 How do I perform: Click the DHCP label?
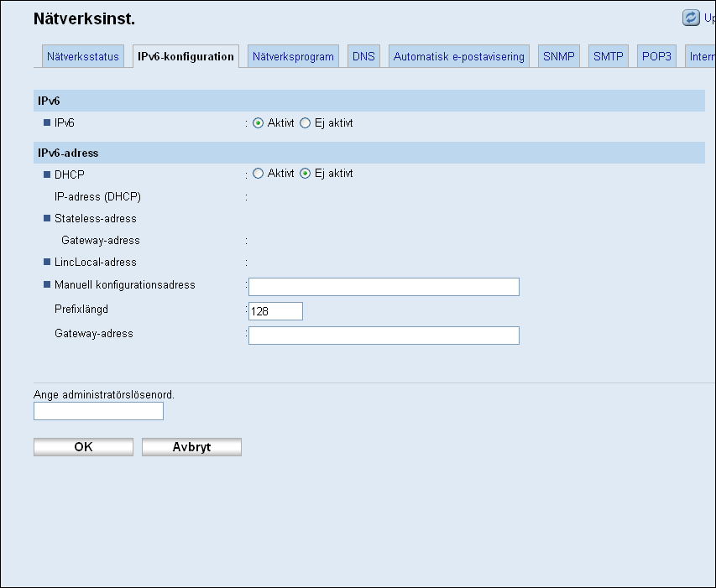[x=70, y=174]
